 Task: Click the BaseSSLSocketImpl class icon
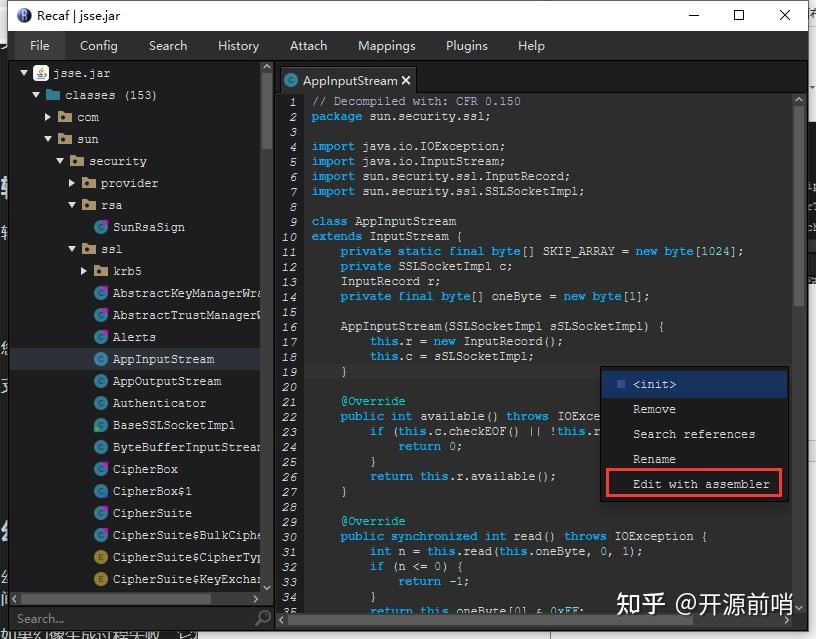point(101,425)
